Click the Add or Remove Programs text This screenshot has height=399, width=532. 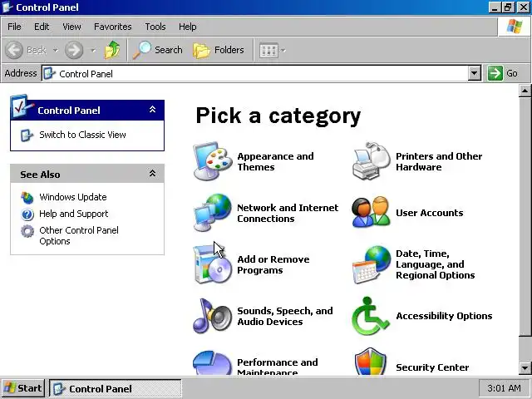click(273, 264)
